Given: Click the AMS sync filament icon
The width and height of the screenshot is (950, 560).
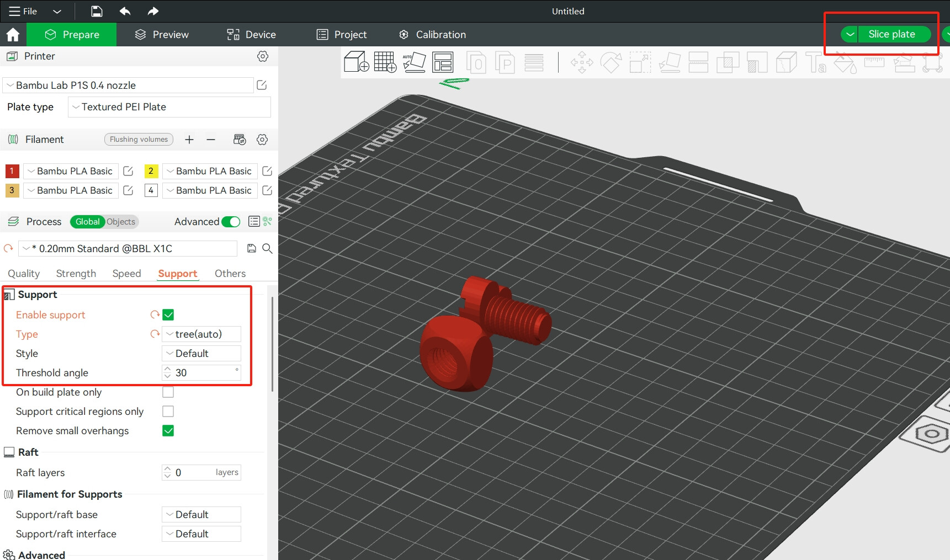Looking at the screenshot, I should coord(240,140).
